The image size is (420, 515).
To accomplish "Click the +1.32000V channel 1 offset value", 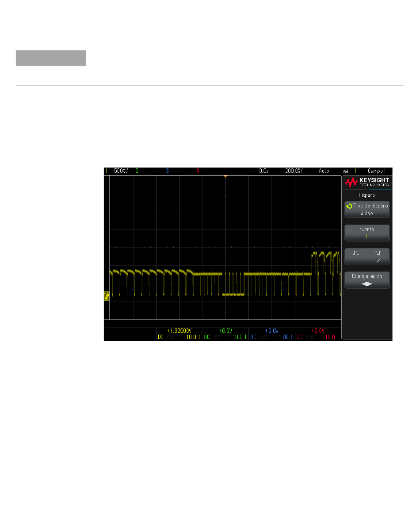I will coord(179,331).
